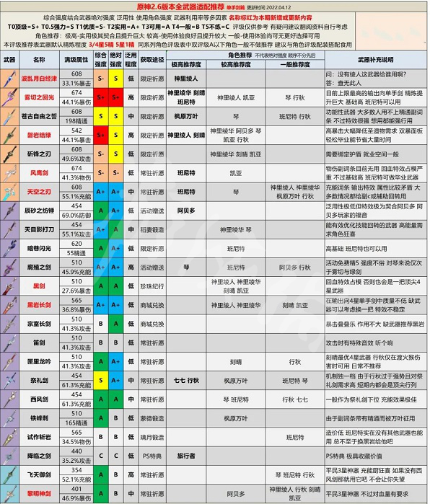Click 七七 行秋 in the 祭礼剑 row
430x504 pixels.
(x=186, y=380)
